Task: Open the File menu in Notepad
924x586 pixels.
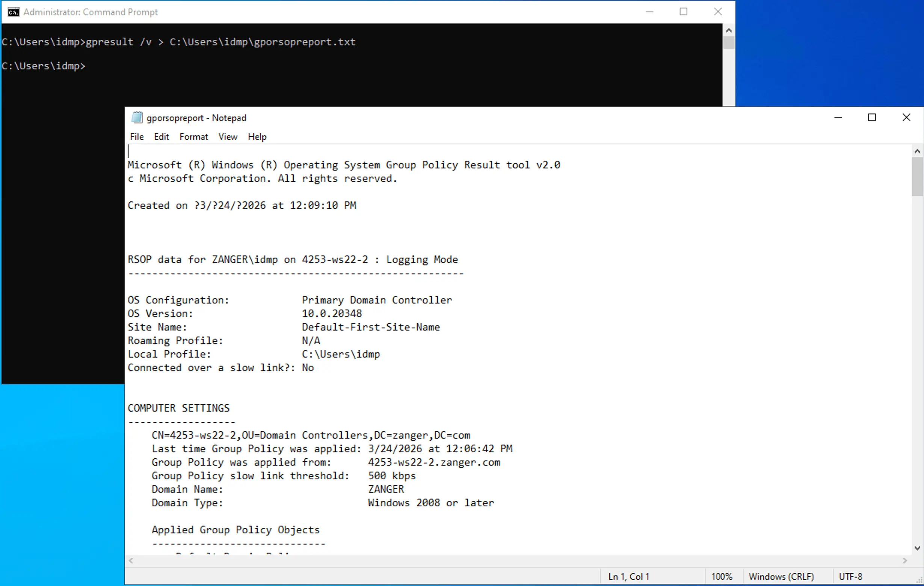Action: 137,137
